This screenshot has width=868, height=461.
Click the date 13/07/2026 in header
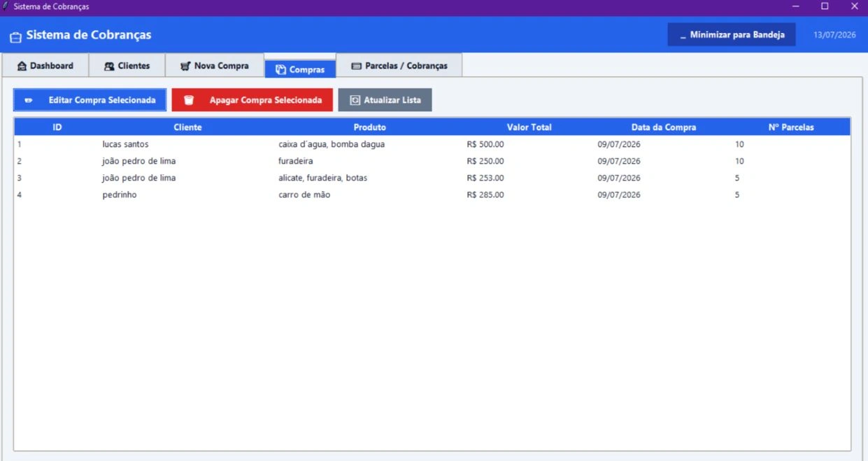coord(834,34)
